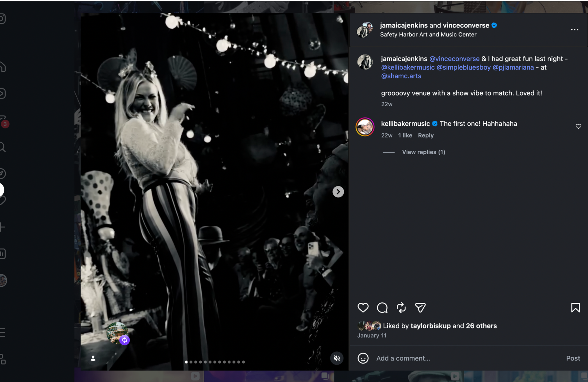The height and width of the screenshot is (382, 588).
Task: Submit comment with the Post button
Action: (x=573, y=358)
